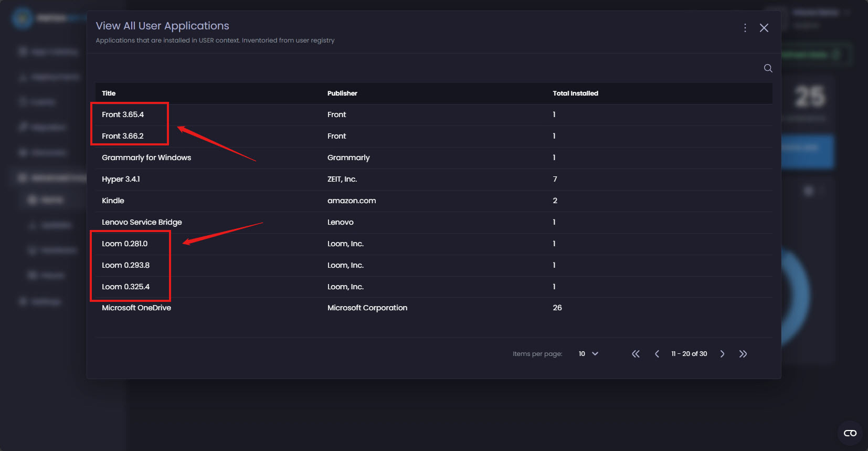868x451 pixels.
Task: Go to the next page
Action: tap(723, 354)
